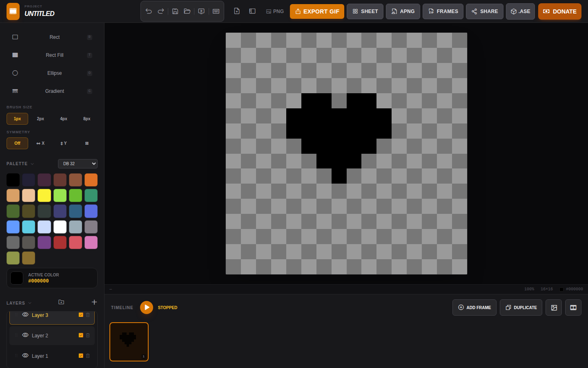Screen dimensions: 588x368
Task: Toggle sidebar panel icon in toolbar
Action: point(252,11)
